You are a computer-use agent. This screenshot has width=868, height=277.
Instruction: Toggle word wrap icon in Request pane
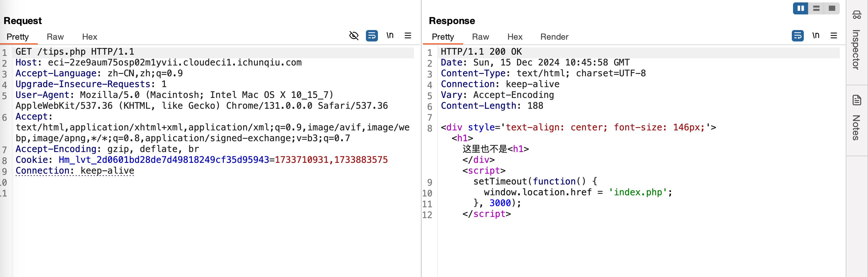click(372, 35)
